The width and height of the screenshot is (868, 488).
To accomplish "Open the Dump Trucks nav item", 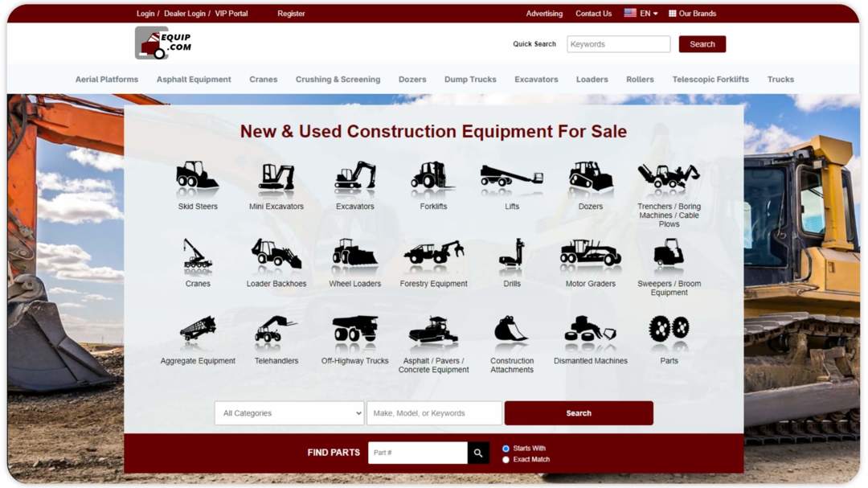I will click(470, 80).
